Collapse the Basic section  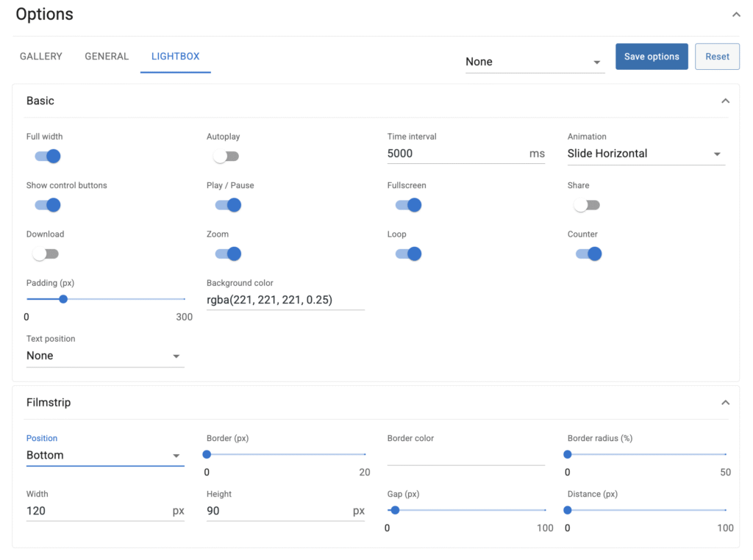(x=725, y=101)
